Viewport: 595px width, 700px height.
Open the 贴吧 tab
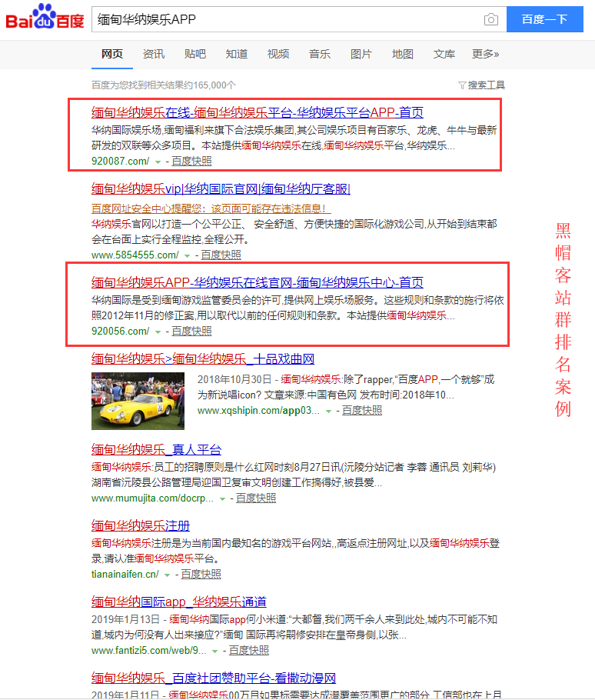tap(195, 54)
